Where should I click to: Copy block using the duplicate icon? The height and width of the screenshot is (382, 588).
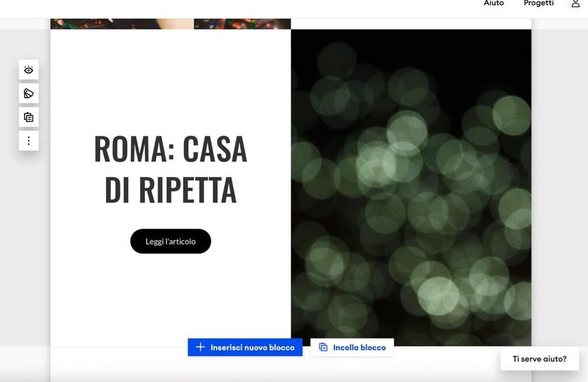(29, 117)
